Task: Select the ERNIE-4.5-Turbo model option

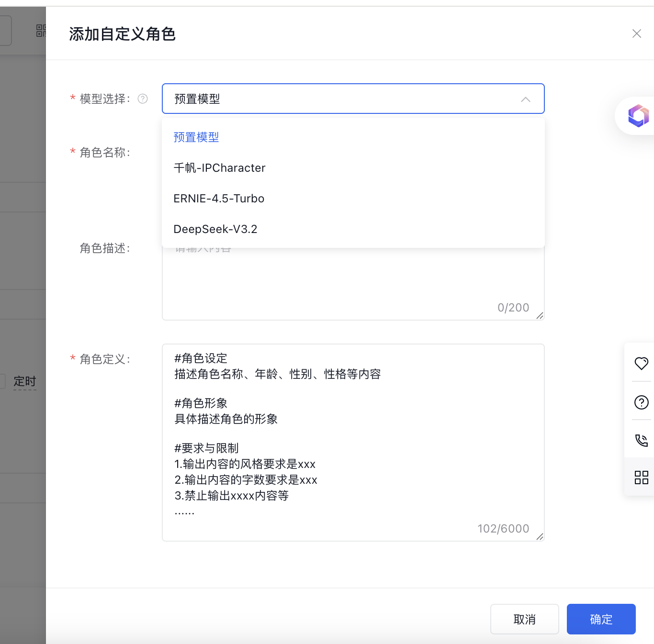Action: pyautogui.click(x=219, y=199)
